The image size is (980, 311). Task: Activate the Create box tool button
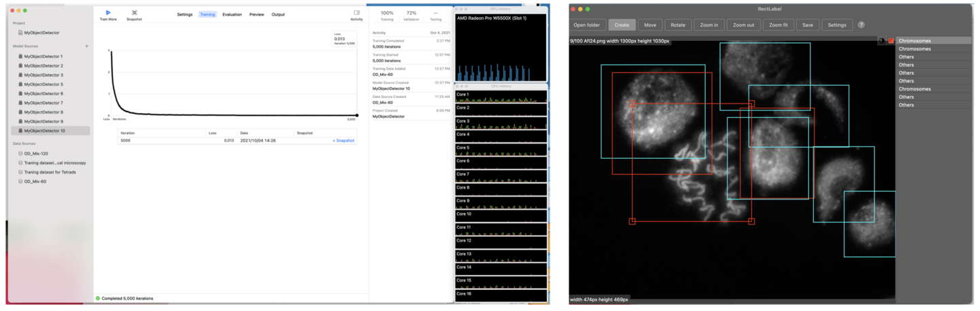coord(622,25)
